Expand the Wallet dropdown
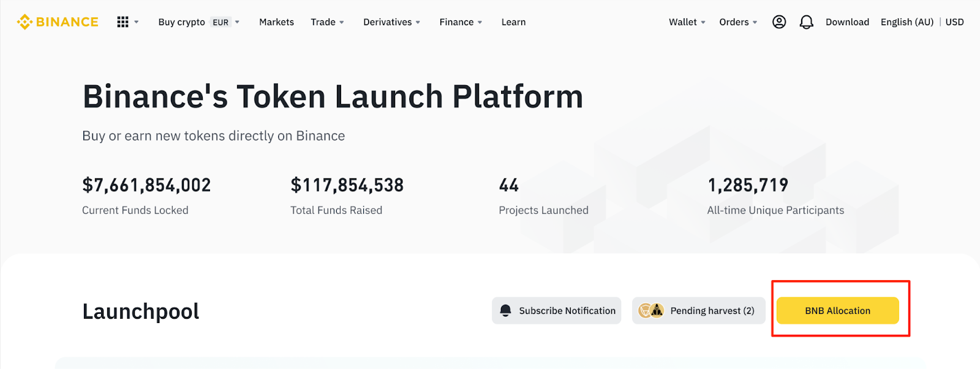980x369 pixels. tap(687, 22)
